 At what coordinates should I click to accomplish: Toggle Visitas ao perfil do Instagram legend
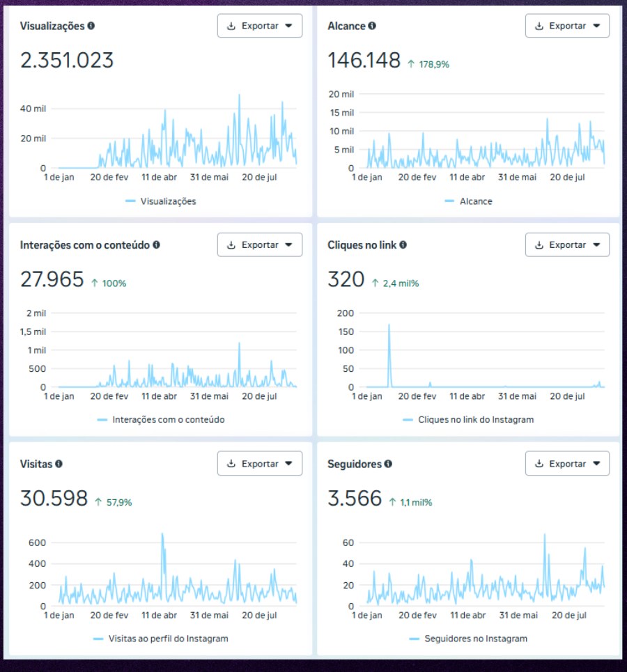160,639
